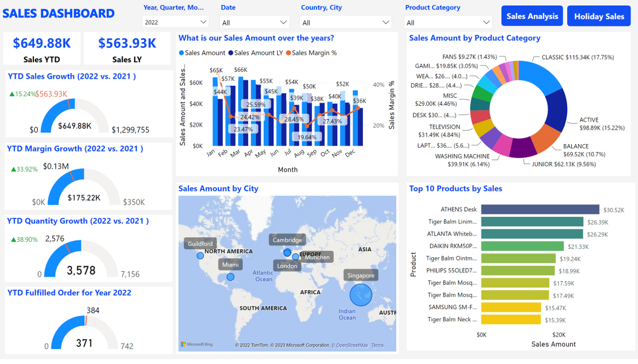Select the ATHENS Desk bar
This screenshot has height=364, width=638.
(x=540, y=209)
